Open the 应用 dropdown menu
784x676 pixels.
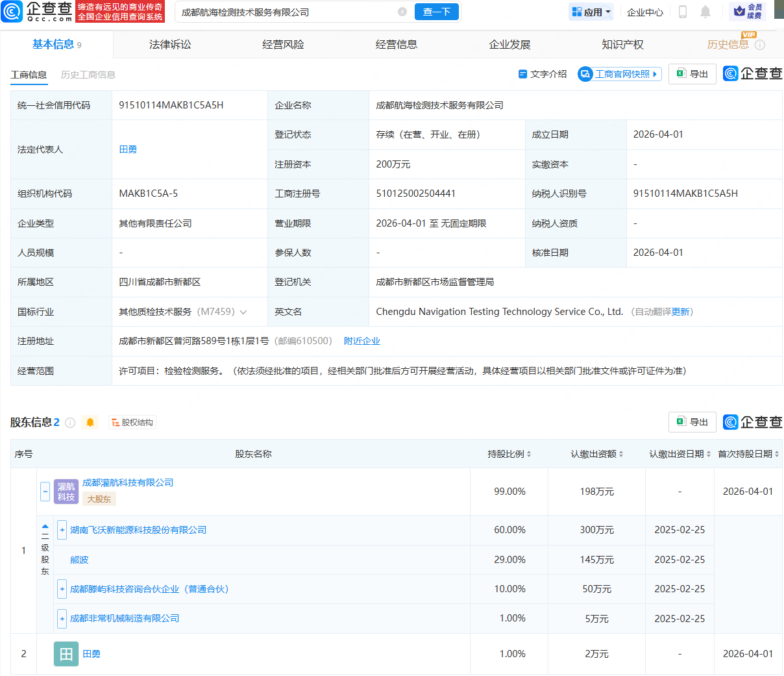pos(591,12)
